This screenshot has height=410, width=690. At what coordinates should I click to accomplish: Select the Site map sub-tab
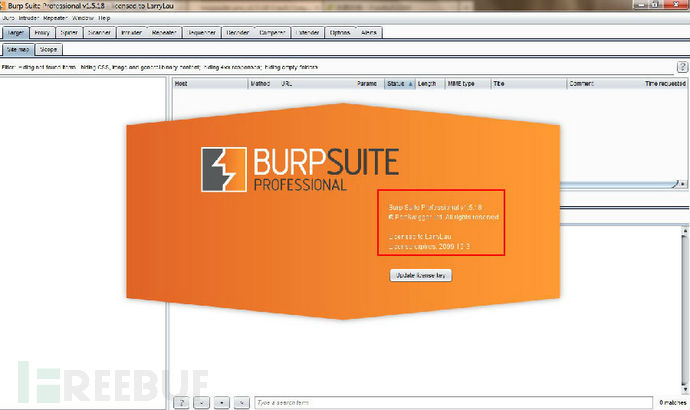pos(18,49)
